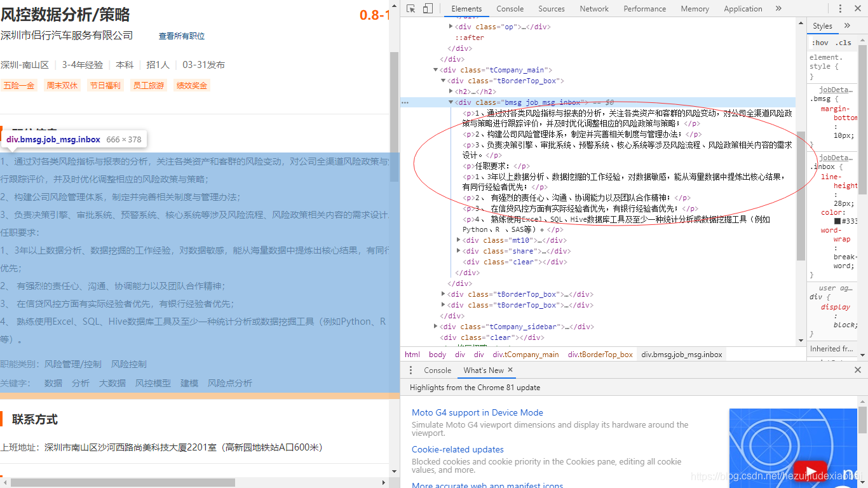Image resolution: width=868 pixels, height=488 pixels.
Task: Click the 大数据 keyword link
Action: tap(112, 383)
